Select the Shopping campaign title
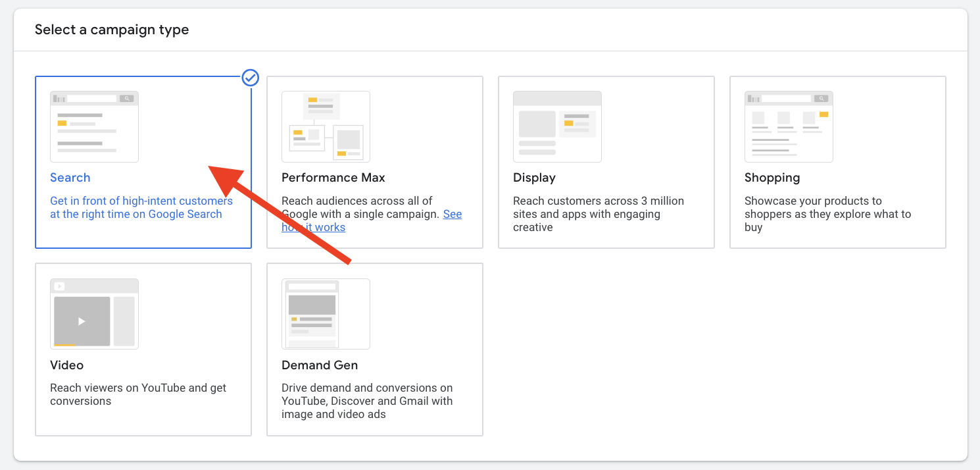Screen dimensions: 980x470 pos(772,178)
